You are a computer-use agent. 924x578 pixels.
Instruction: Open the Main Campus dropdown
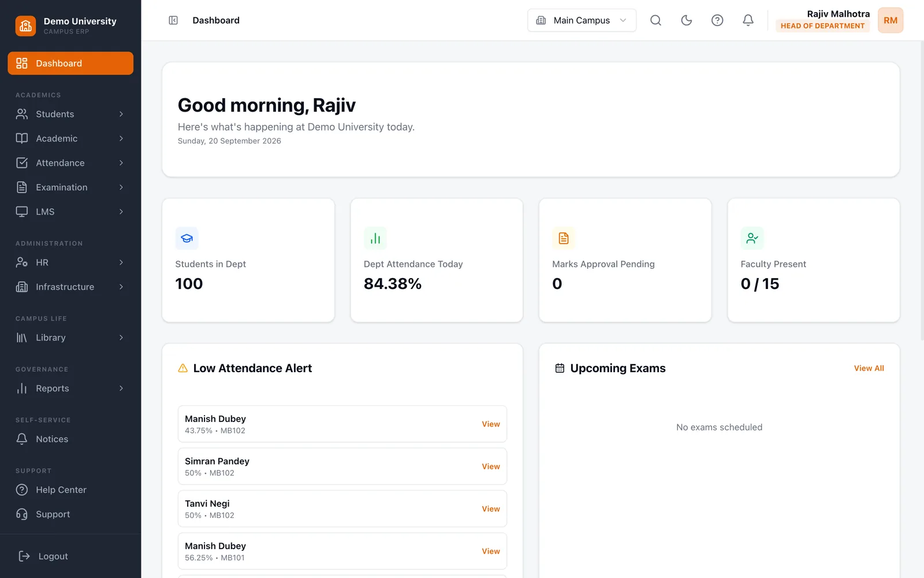582,20
